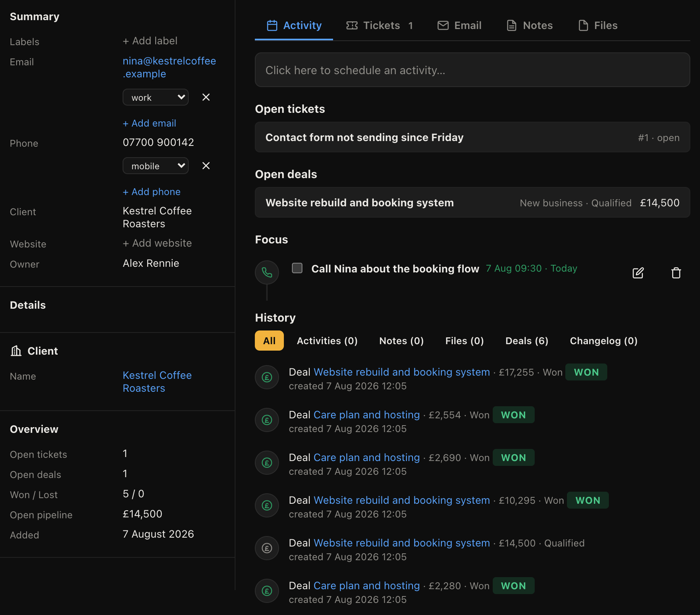Open the £14,500 open deal card
The height and width of the screenshot is (615, 700).
(x=472, y=202)
